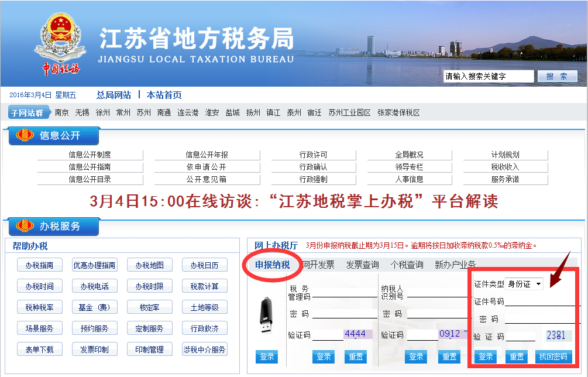Open the 发票查询 tab

(x=362, y=265)
